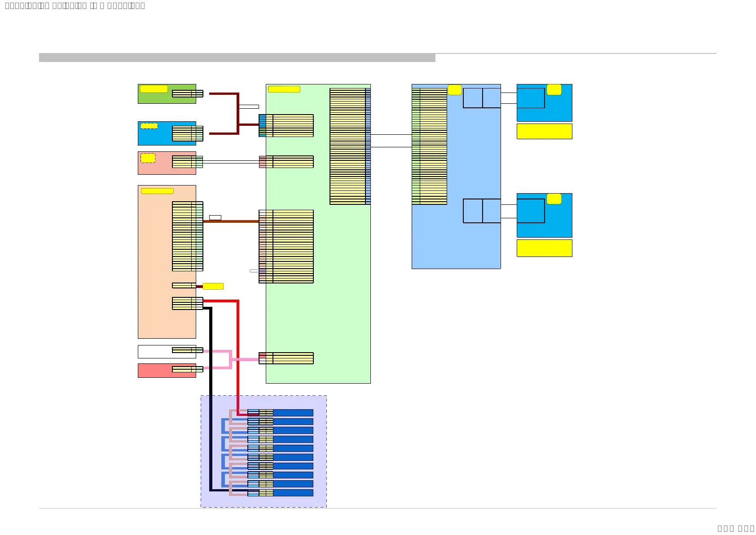Select the thick brown connector line
Screen dimensions: 756x535
231,221
